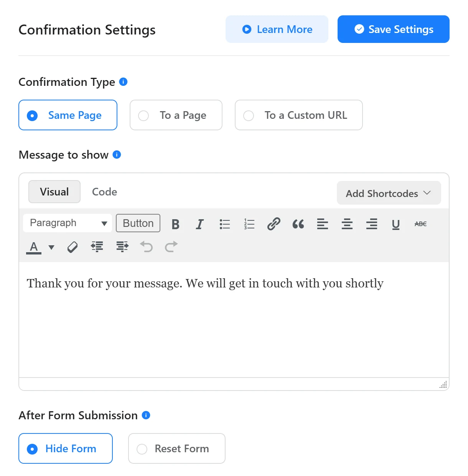Choose To a Custom URL option
The width and height of the screenshot is (468, 476).
[x=299, y=115]
